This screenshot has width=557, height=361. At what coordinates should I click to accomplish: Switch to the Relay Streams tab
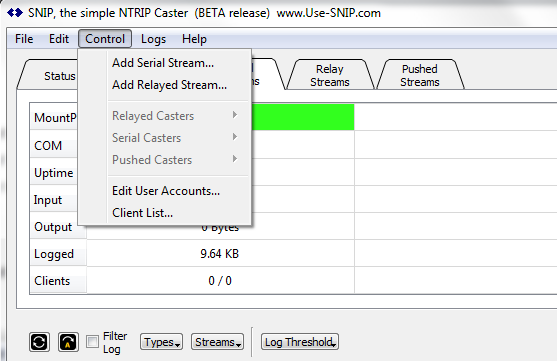(330, 75)
